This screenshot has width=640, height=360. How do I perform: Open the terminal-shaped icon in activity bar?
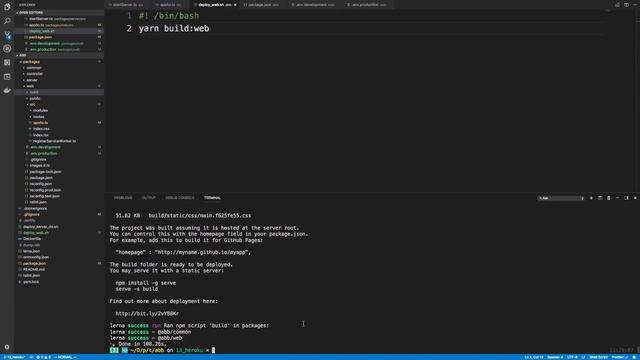click(x=7, y=76)
